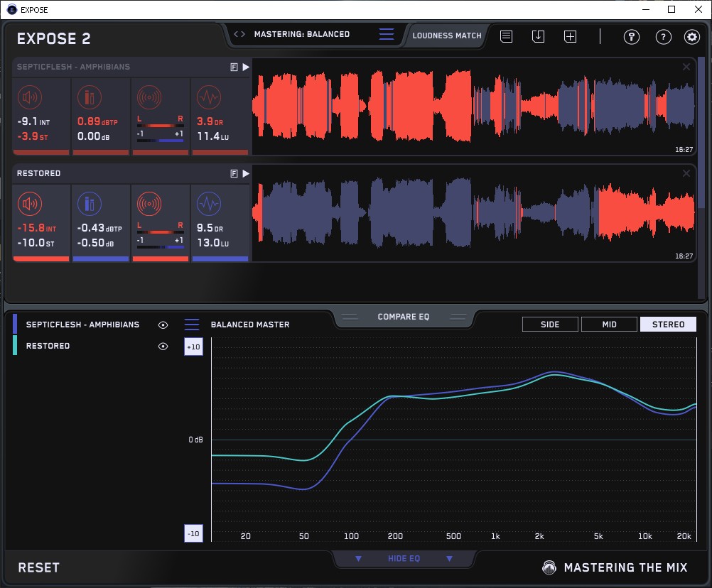Click the -9.1 INT loudness value

pyautogui.click(x=33, y=121)
